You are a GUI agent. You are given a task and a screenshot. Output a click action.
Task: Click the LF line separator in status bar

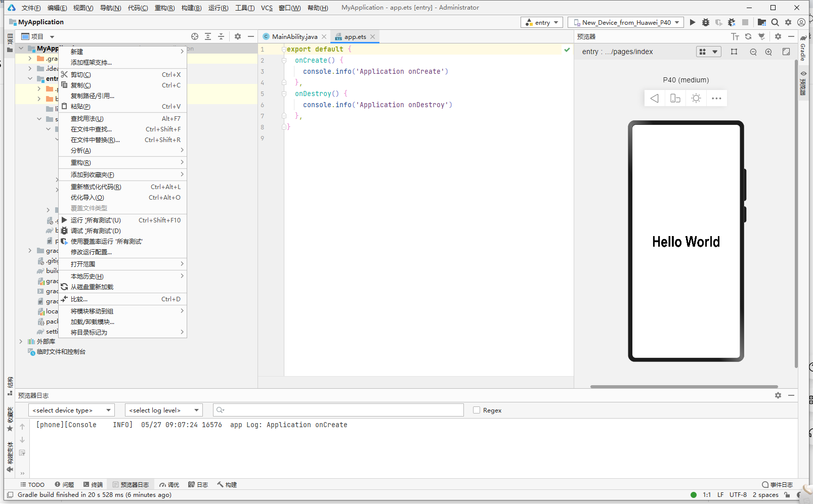tap(720, 495)
